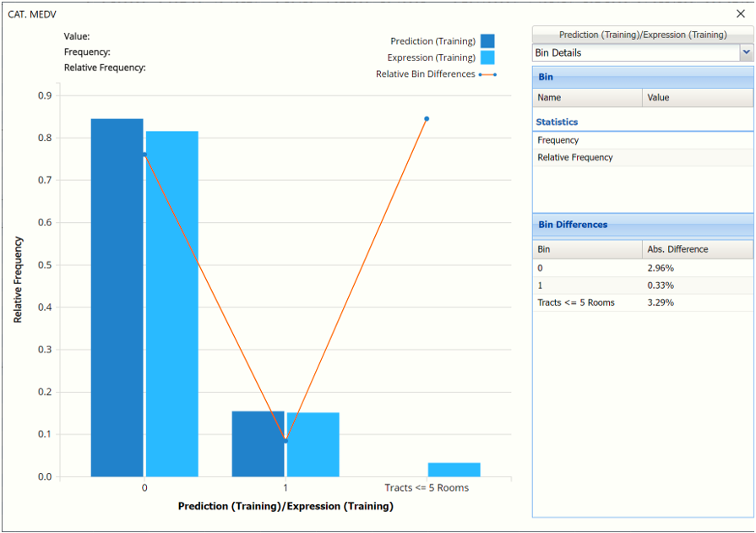Select the dark blue Prediction bar for bin 0

[x=117, y=297]
